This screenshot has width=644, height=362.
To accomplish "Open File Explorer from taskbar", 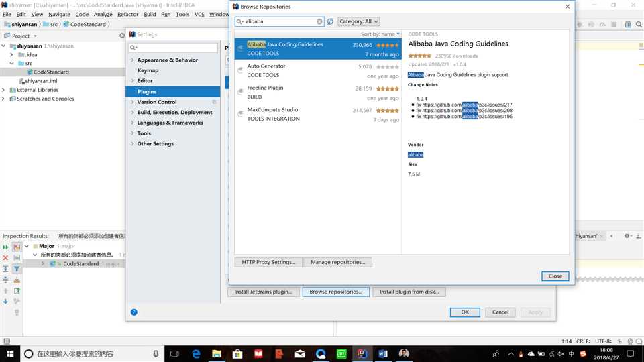I will (x=217, y=353).
